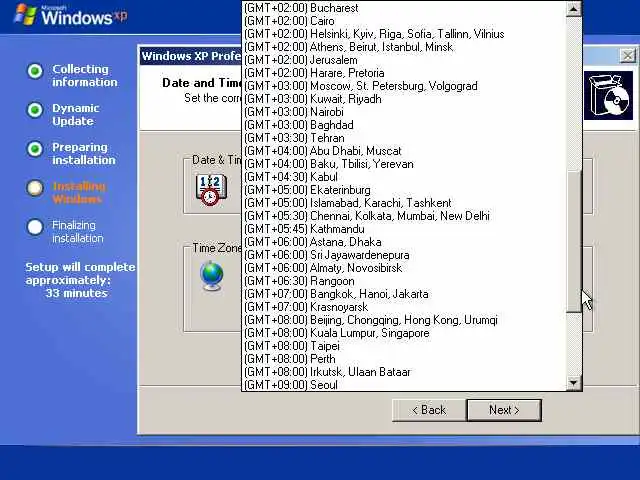
Task: Pick Astana, Dhaka time zone
Action: coord(404,242)
